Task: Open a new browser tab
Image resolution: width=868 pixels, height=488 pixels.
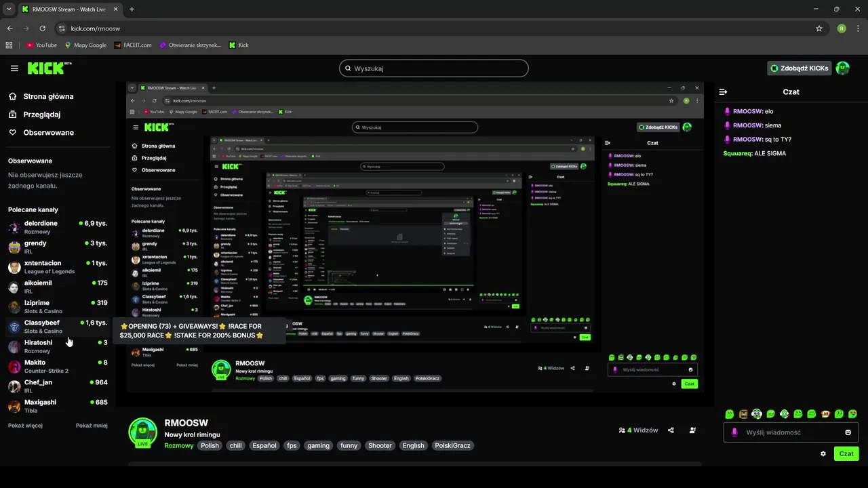Action: pos(132,9)
